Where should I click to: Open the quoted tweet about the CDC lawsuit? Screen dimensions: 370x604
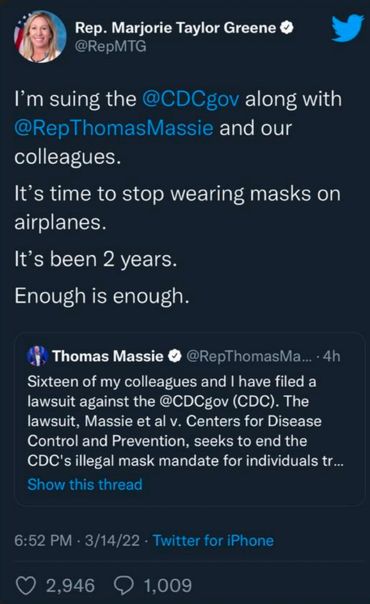[x=189, y=419]
